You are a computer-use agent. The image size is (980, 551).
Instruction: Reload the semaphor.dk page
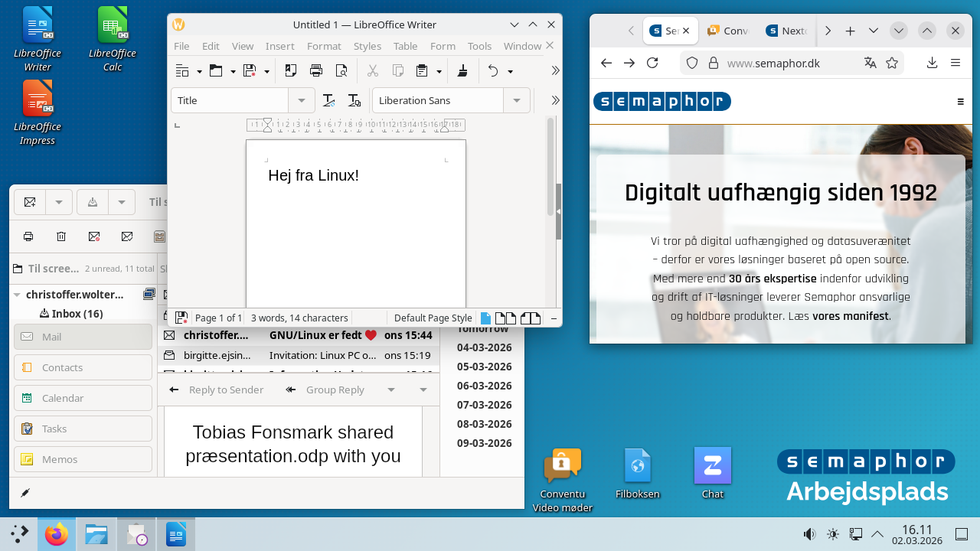click(x=652, y=63)
